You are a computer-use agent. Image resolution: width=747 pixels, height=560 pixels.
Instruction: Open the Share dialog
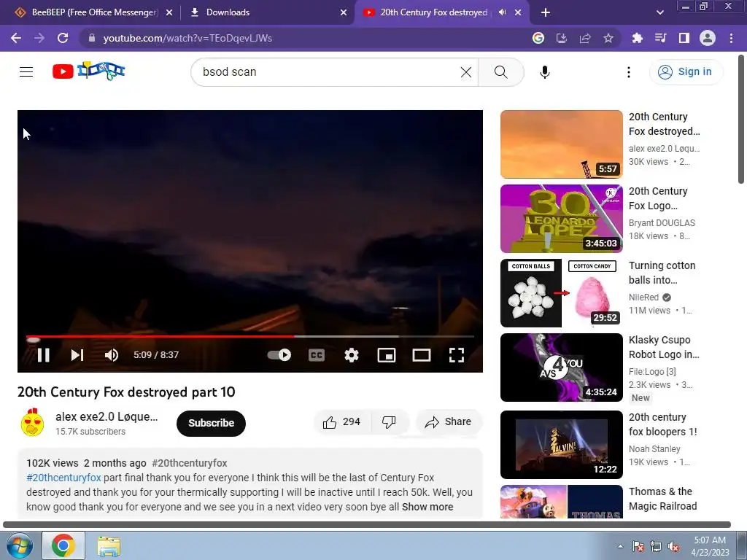[449, 422]
